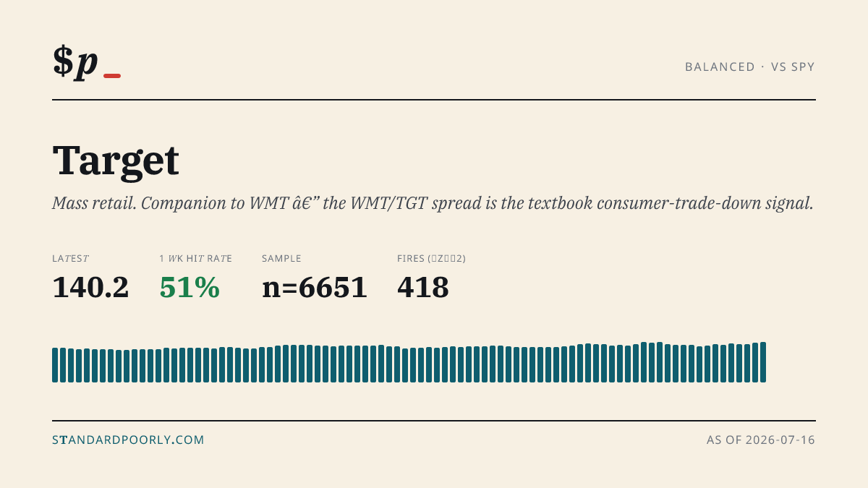
Task: Click the Latest value 140.2
Action: point(90,288)
